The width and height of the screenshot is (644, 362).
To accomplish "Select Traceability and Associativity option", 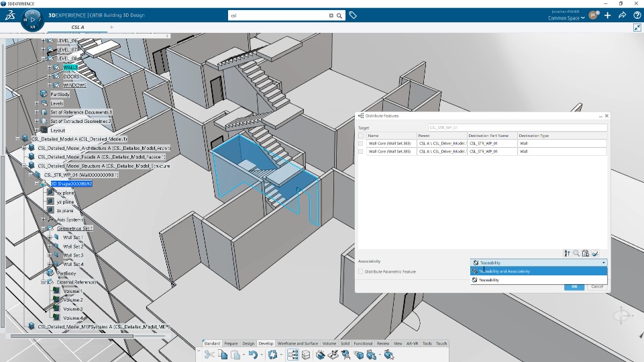I will pyautogui.click(x=539, y=271).
